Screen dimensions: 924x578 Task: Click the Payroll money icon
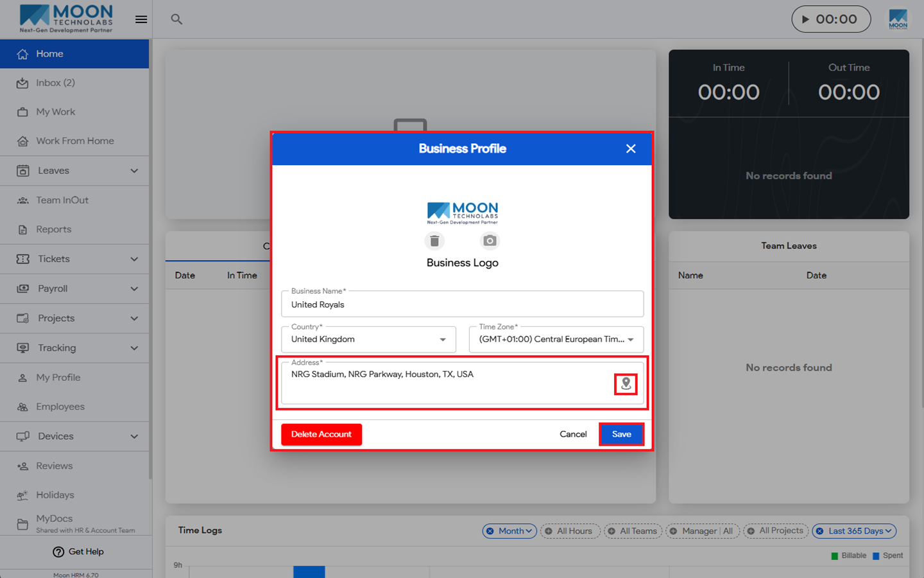coord(22,288)
